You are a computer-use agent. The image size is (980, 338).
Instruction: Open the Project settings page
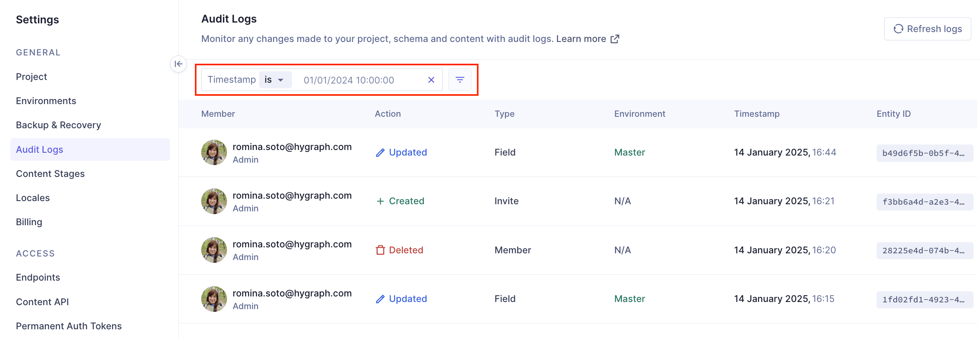31,77
